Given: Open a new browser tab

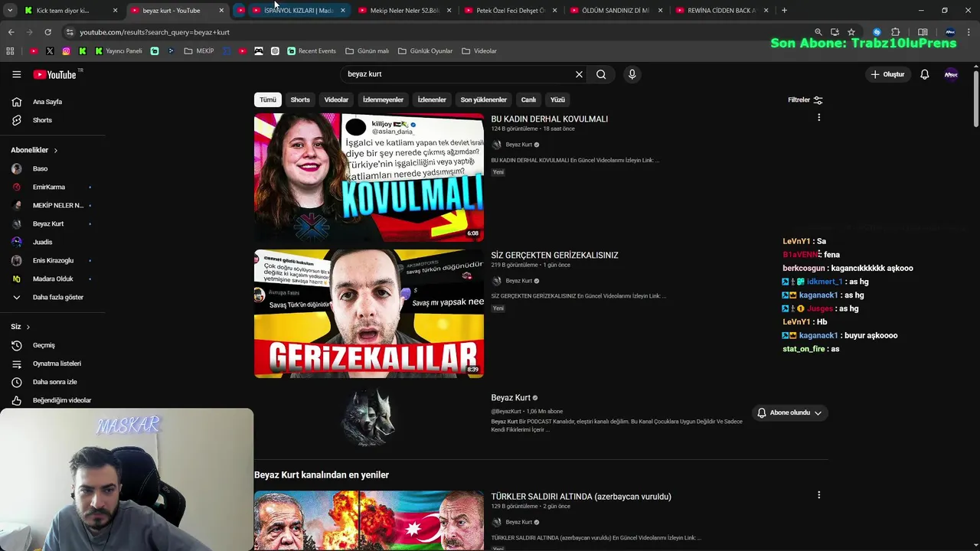Looking at the screenshot, I should [x=784, y=11].
